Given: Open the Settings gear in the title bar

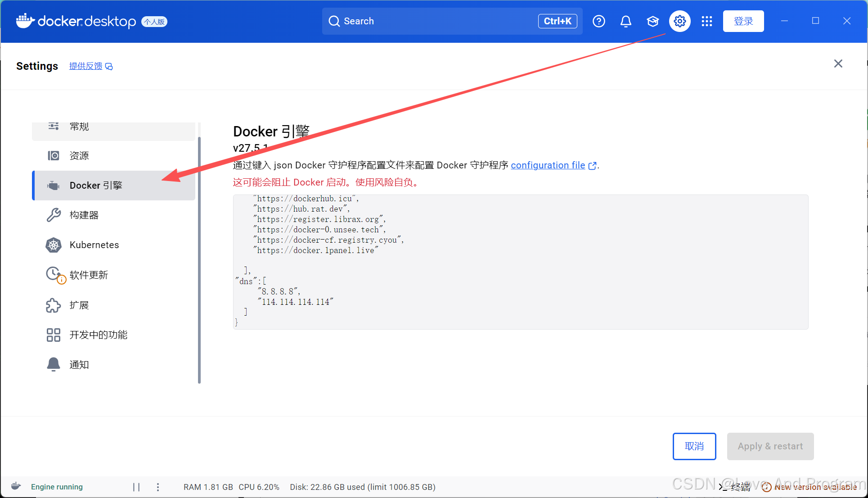Looking at the screenshot, I should click(679, 21).
